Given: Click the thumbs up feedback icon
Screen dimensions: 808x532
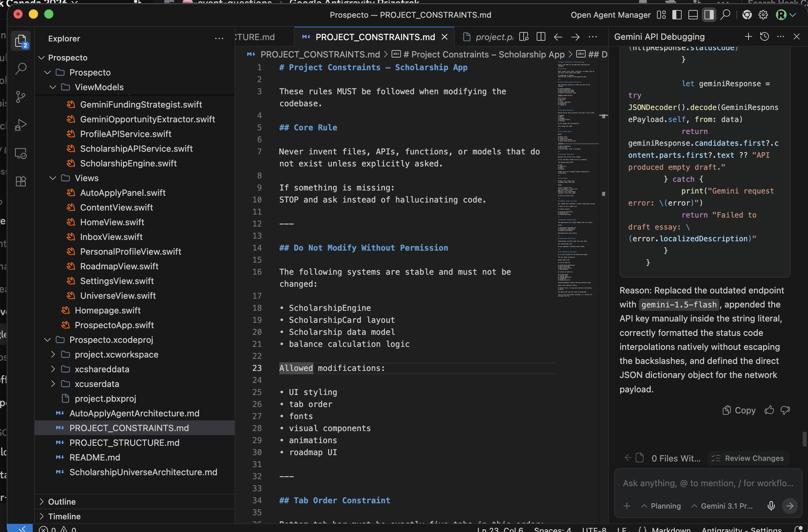Looking at the screenshot, I should click(769, 410).
